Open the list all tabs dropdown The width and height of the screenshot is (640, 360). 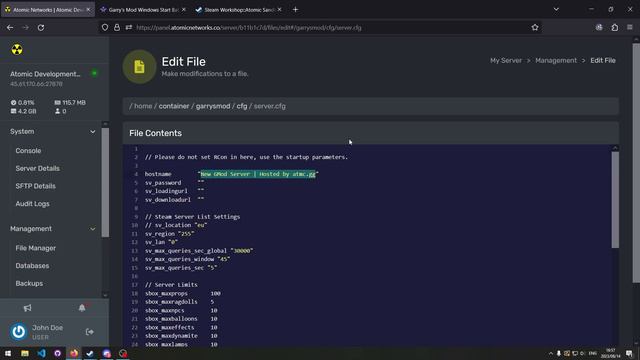pos(556,9)
